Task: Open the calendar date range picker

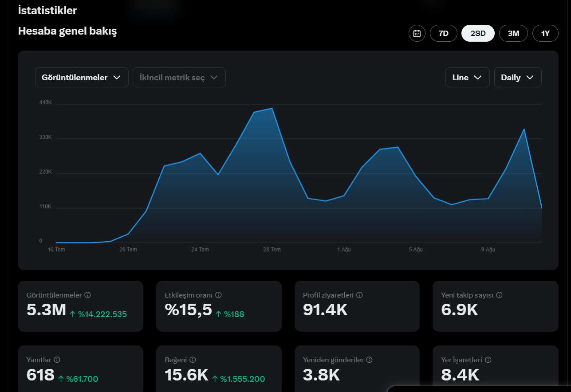Action: tap(417, 33)
